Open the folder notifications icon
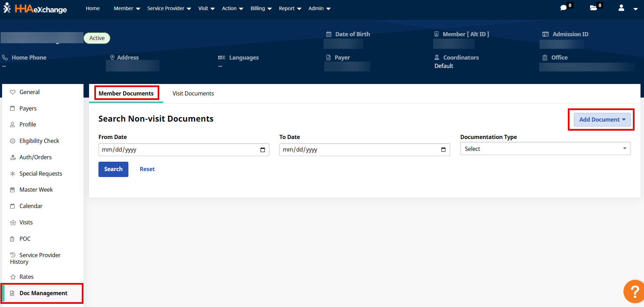This screenshot has width=644, height=307. (x=594, y=8)
